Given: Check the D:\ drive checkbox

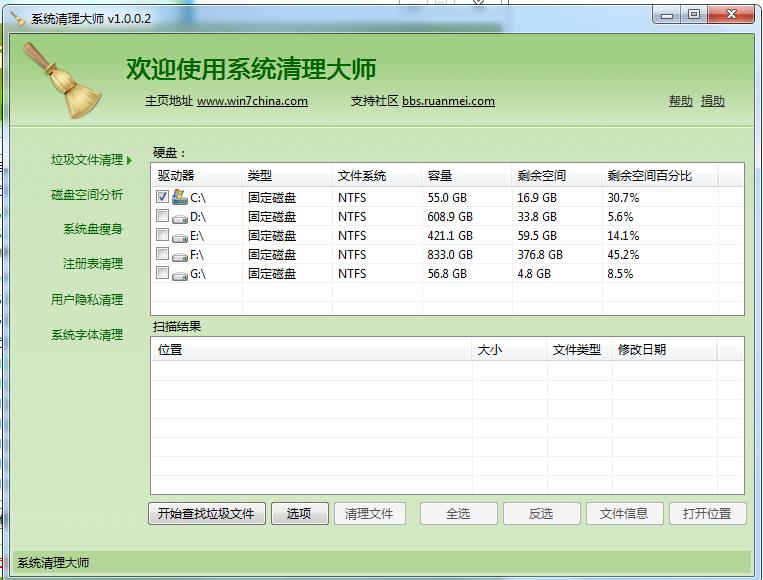Looking at the screenshot, I should [162, 215].
